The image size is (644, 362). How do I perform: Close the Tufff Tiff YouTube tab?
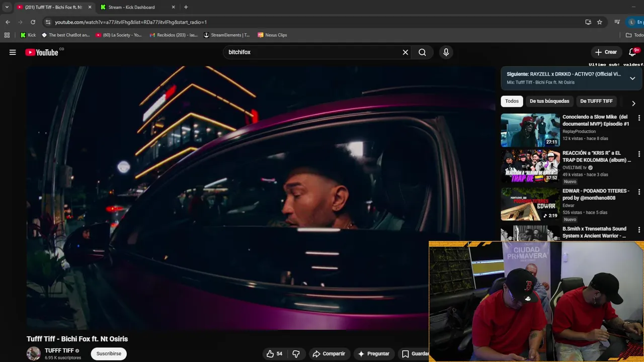click(x=90, y=7)
